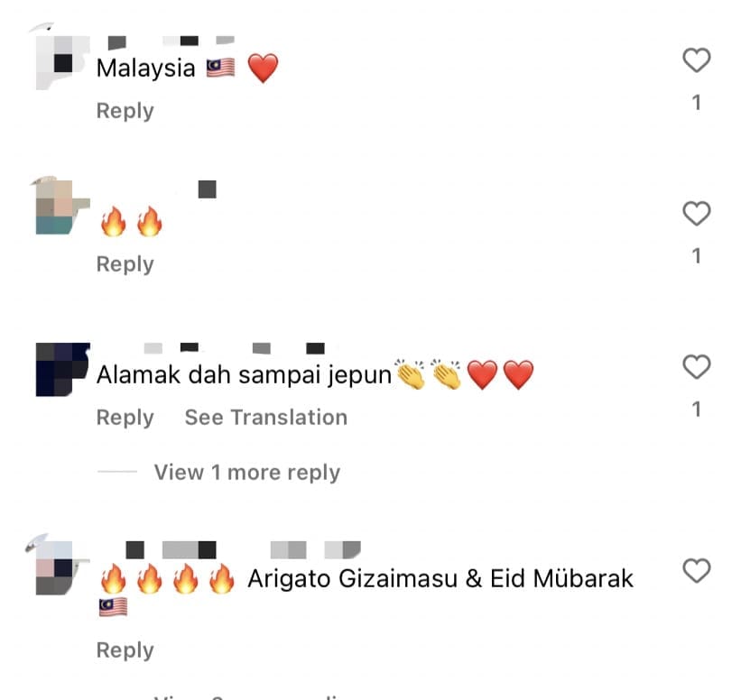Expand the partially visible replies link at bottom
741x700 pixels.
(x=246, y=696)
